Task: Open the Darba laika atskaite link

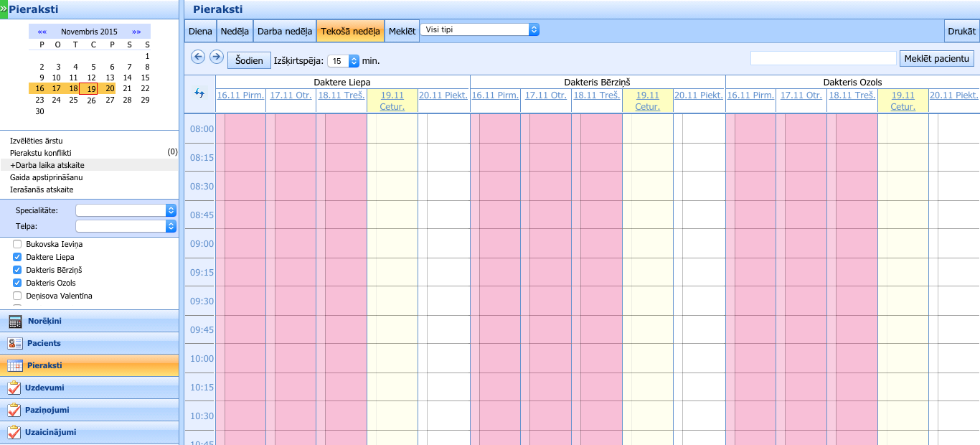Action: [x=47, y=165]
